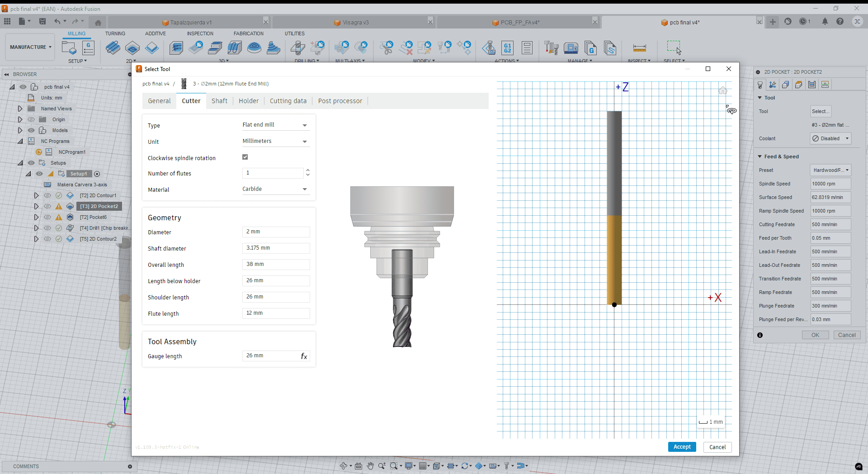The height and width of the screenshot is (474, 868).
Task: Click the NC Program toolbar icon
Action: coord(88,47)
